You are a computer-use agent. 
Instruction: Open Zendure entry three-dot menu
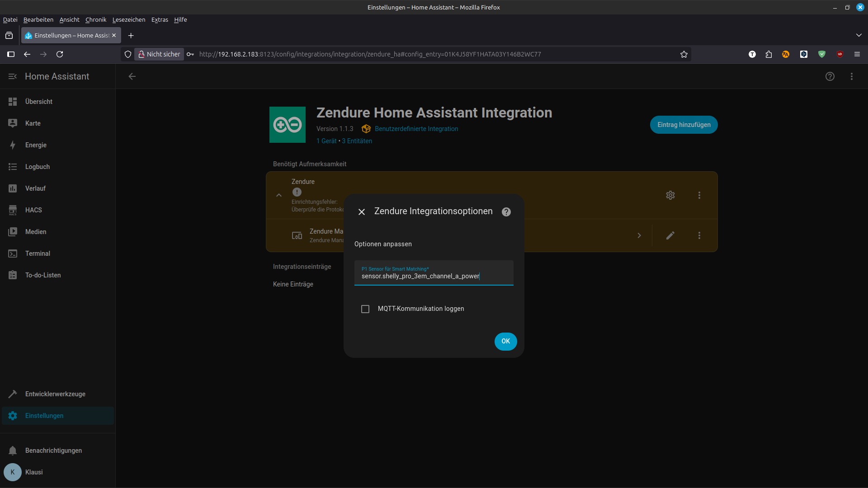pyautogui.click(x=699, y=195)
